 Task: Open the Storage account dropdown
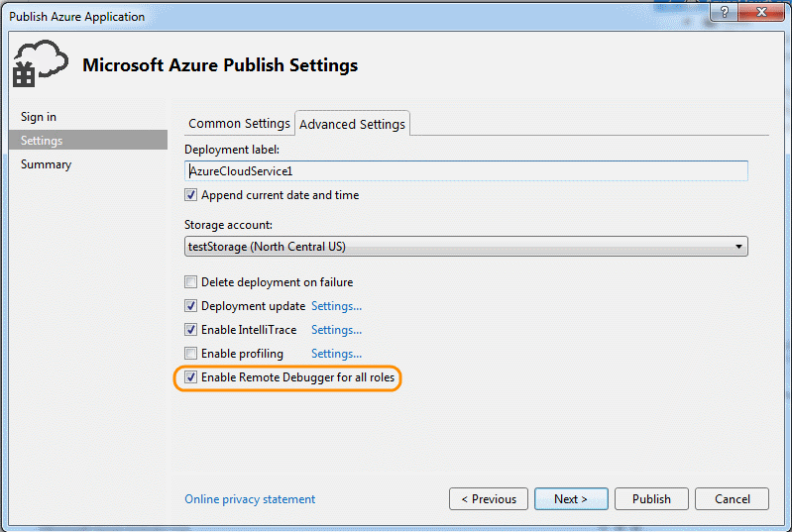466,247
